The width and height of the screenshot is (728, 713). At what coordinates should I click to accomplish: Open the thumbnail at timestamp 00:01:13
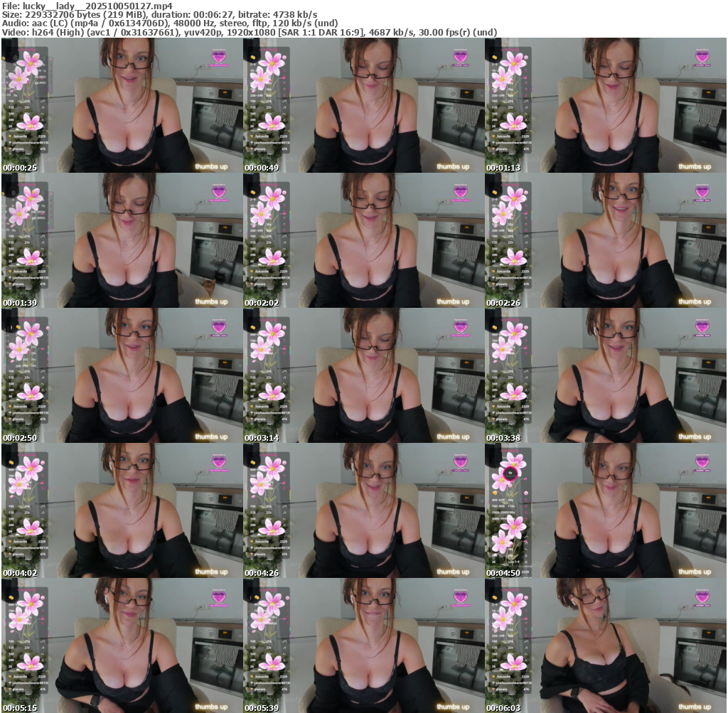click(605, 104)
